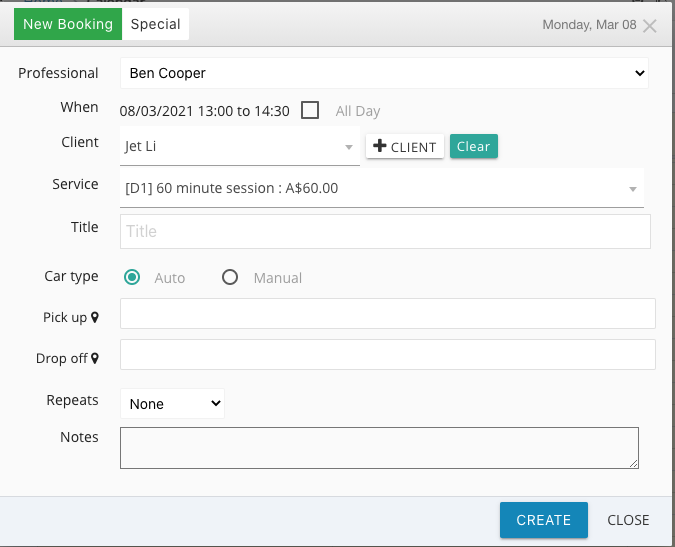Select the Manual car type
Image resolution: width=675 pixels, height=547 pixels.
(x=230, y=277)
